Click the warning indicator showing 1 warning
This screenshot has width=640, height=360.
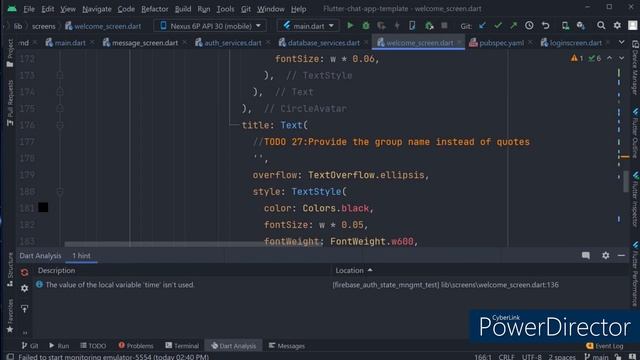[577, 58]
